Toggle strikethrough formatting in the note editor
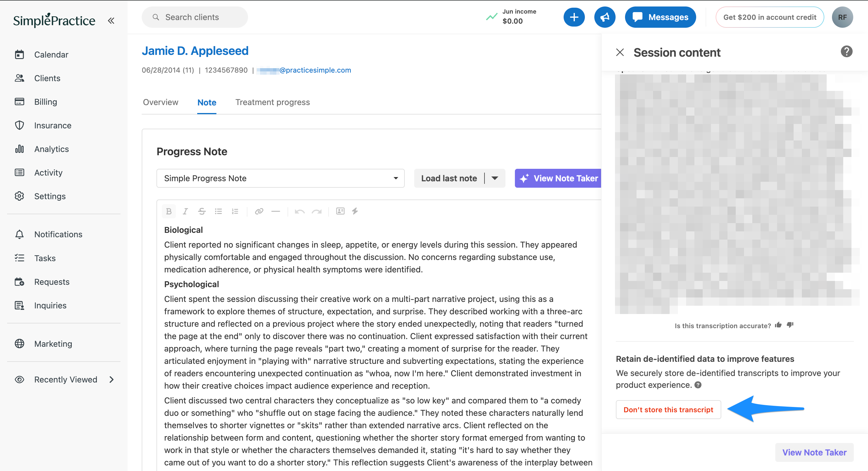The image size is (868, 471). [x=202, y=211]
